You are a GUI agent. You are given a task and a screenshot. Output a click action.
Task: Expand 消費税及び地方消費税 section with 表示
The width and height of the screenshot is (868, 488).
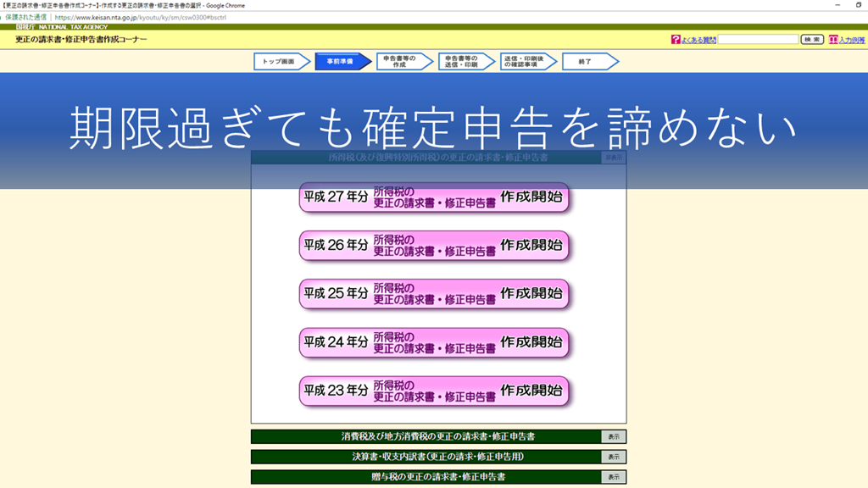click(x=614, y=437)
